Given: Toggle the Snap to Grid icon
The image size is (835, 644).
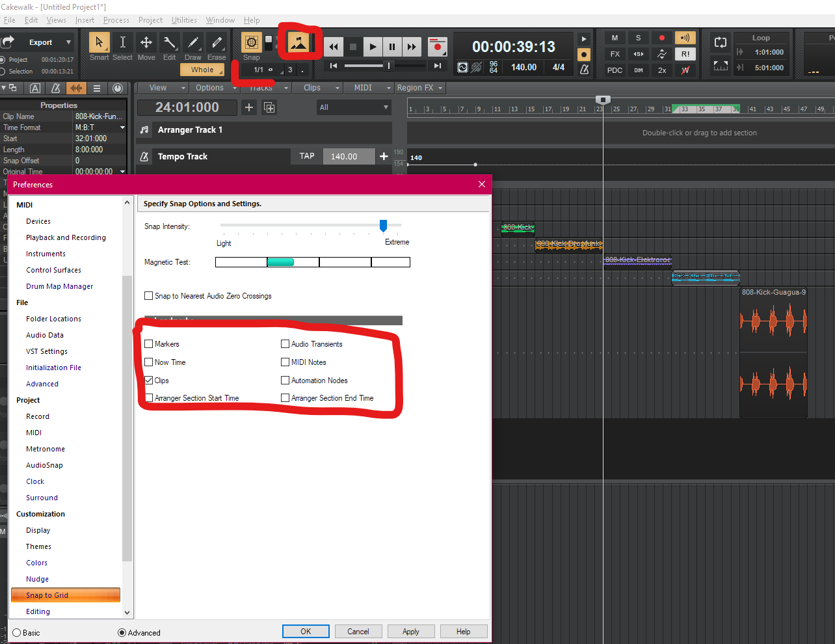Looking at the screenshot, I should point(252,43).
